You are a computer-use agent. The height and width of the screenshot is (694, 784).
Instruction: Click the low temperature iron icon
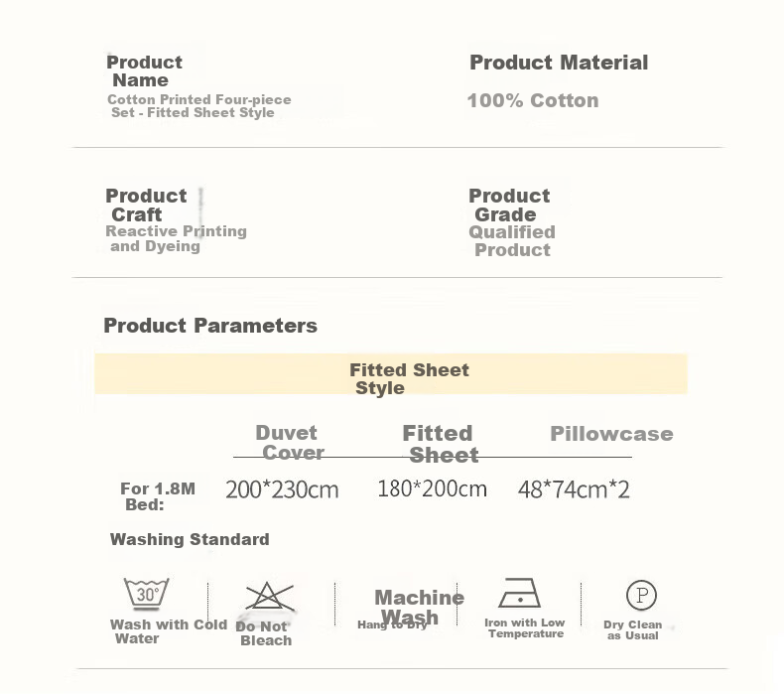click(519, 593)
